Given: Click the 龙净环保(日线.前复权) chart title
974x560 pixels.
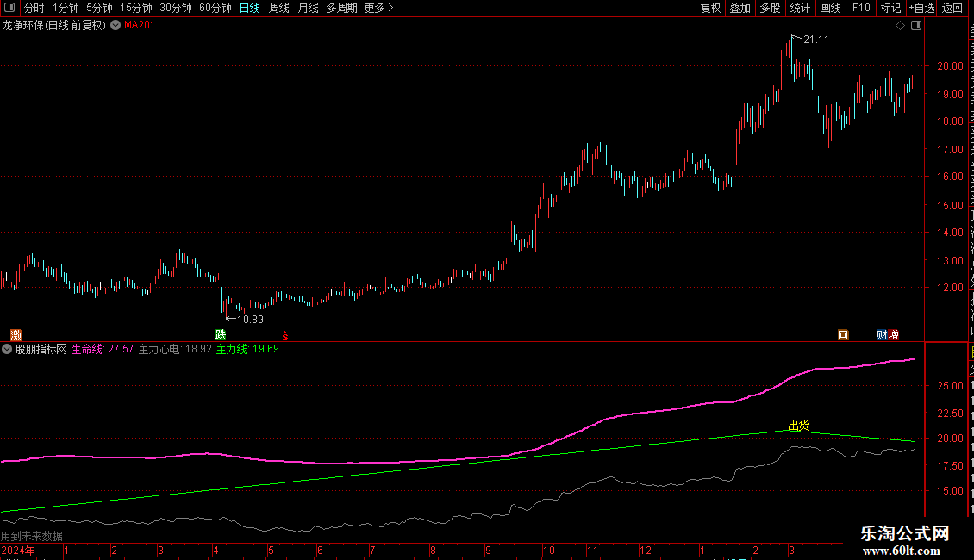Looking at the screenshot, I should [54, 26].
